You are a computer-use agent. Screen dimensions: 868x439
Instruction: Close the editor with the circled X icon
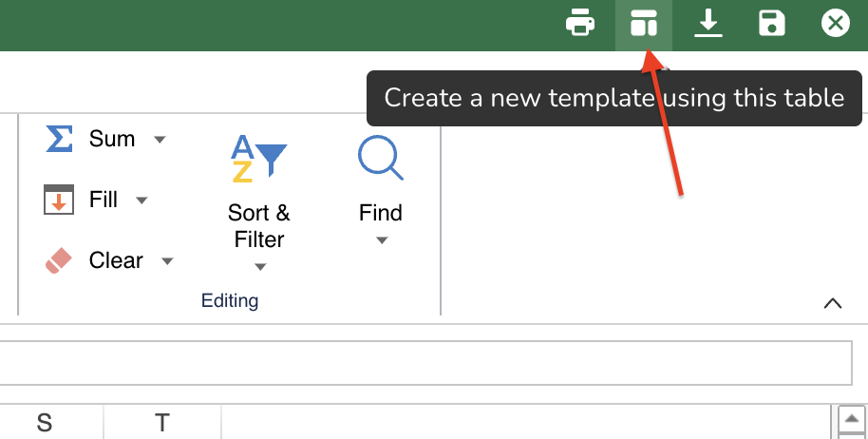click(835, 24)
